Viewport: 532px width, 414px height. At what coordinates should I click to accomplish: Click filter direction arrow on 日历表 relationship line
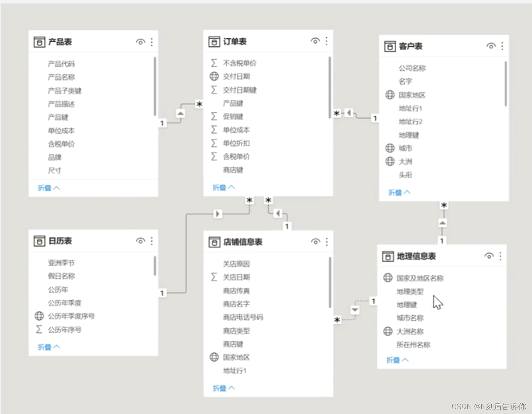[x=218, y=214]
